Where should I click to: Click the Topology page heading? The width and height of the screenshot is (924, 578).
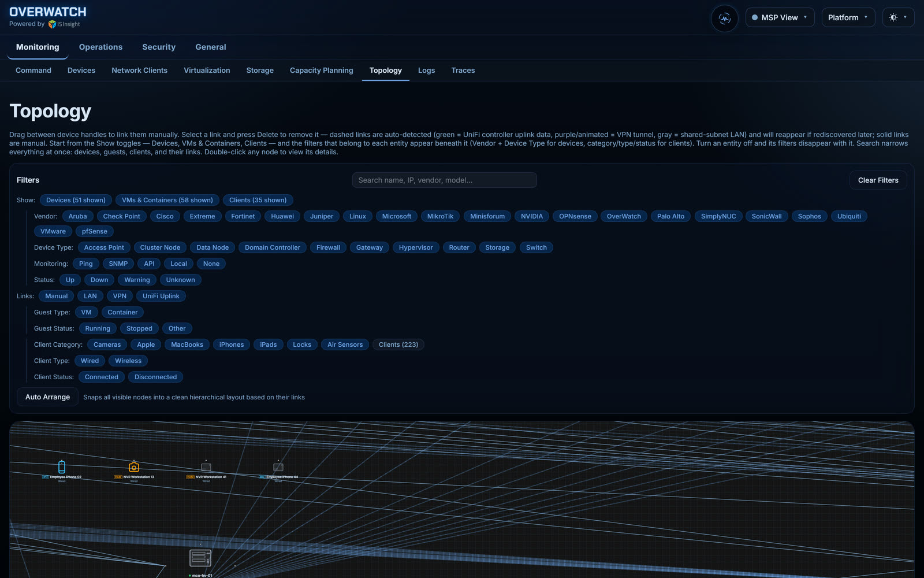[51, 111]
